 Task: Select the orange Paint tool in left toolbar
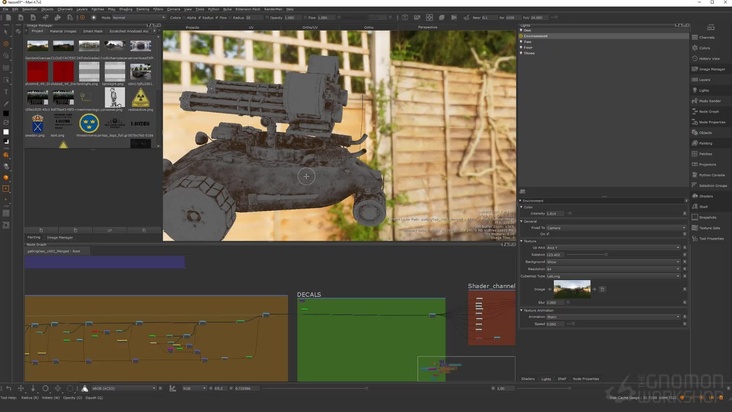[x=6, y=44]
